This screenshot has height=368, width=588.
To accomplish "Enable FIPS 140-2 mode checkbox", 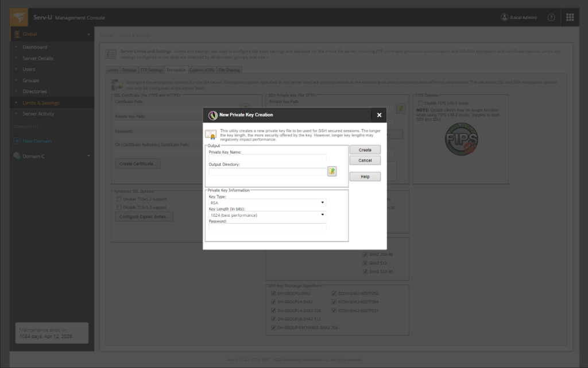I will click(x=420, y=103).
